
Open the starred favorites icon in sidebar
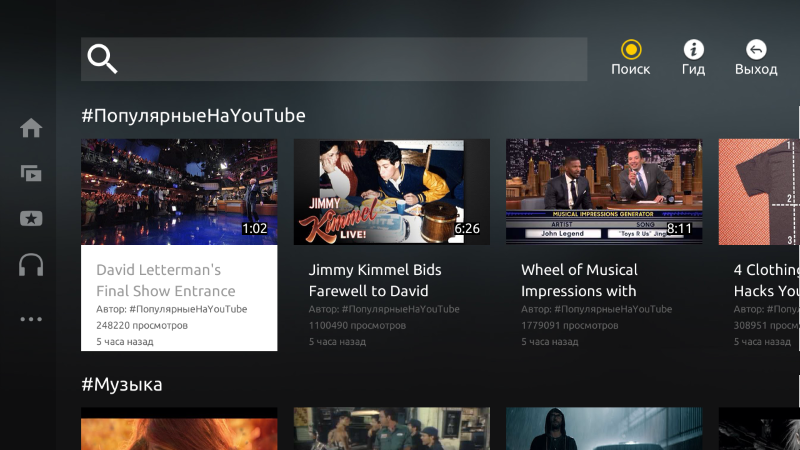click(31, 218)
